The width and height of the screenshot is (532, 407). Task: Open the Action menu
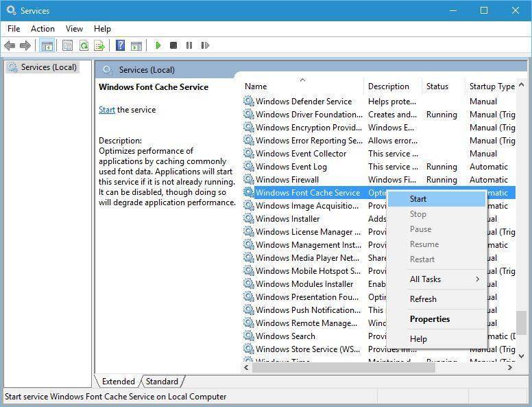43,29
